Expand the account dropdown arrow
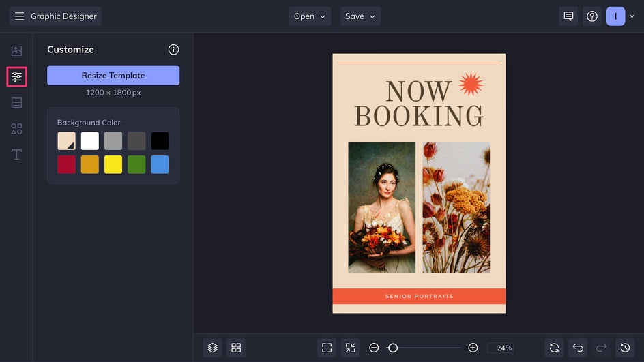The image size is (644, 362). pyautogui.click(x=632, y=16)
